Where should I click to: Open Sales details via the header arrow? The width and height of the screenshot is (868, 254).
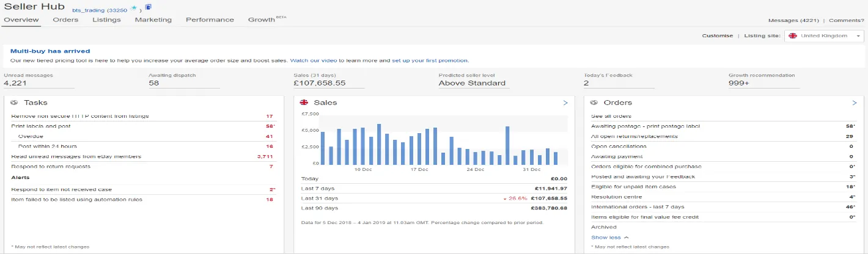point(565,103)
